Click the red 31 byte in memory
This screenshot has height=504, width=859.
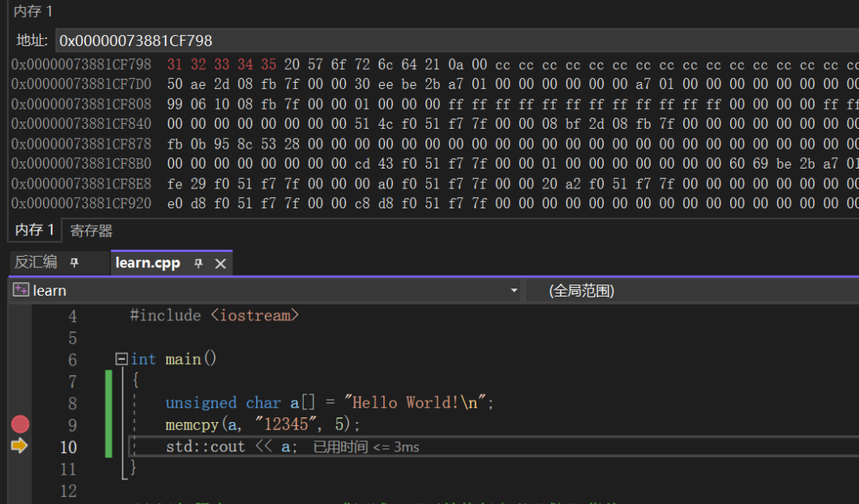(175, 64)
